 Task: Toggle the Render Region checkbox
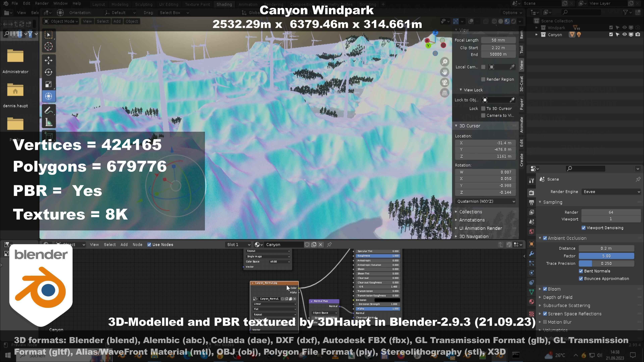pyautogui.click(x=483, y=79)
